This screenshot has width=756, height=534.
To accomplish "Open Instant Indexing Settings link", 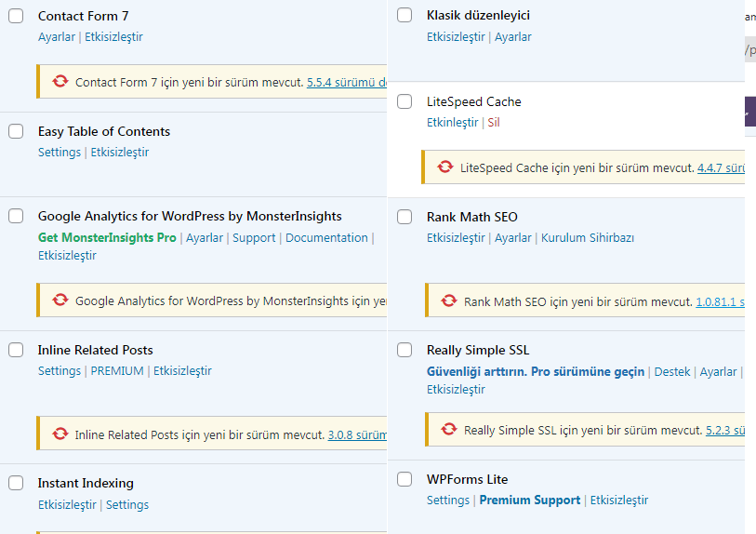I will pos(127,505).
